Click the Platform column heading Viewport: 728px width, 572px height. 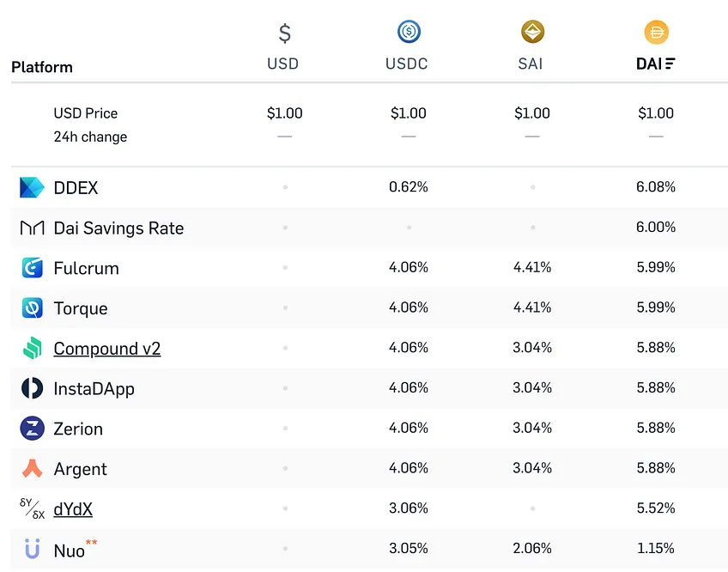(42, 67)
